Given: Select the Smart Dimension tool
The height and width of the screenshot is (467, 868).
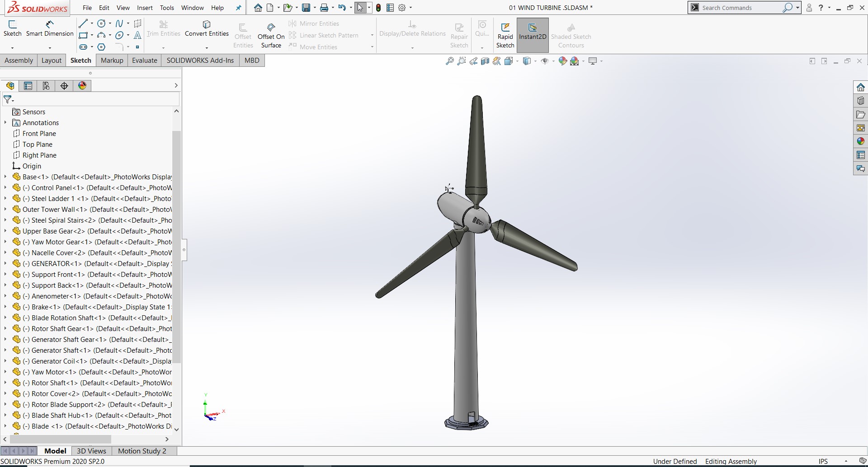Looking at the screenshot, I should tap(50, 28).
